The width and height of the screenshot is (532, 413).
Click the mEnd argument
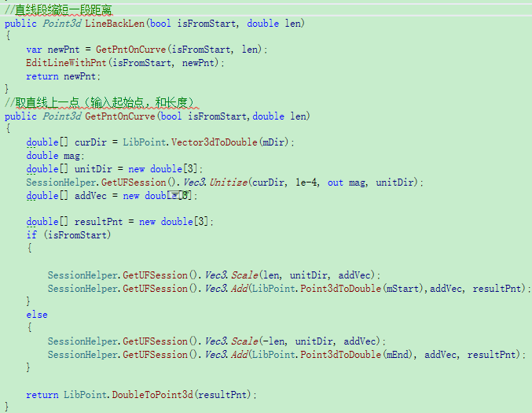[x=398, y=355]
